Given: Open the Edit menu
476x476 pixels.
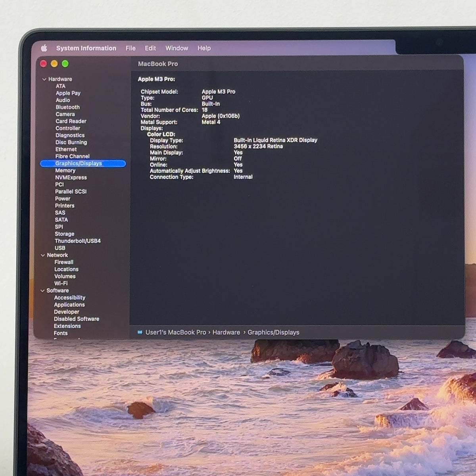Looking at the screenshot, I should coord(150,48).
